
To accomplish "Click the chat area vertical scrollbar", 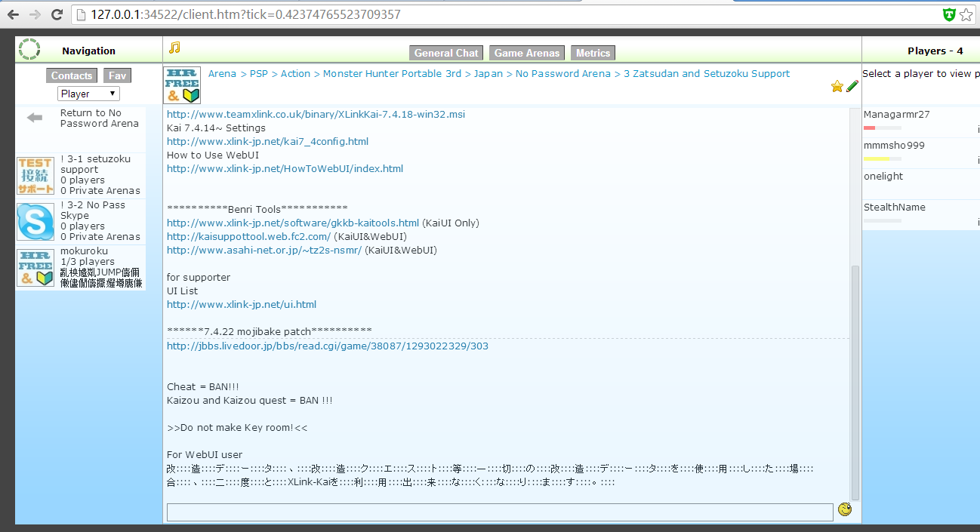I will point(855,377).
